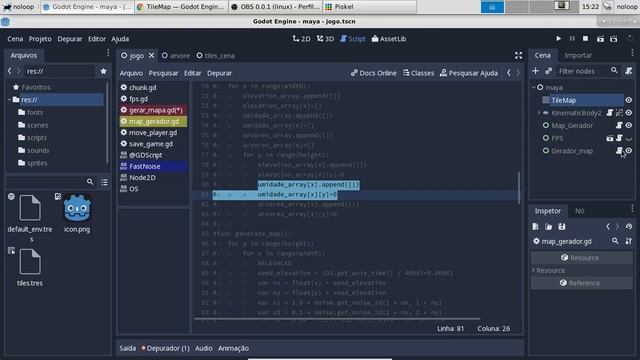This screenshot has width=640, height=360.
Task: Open the script Pesquisar menu
Action: 163,73
